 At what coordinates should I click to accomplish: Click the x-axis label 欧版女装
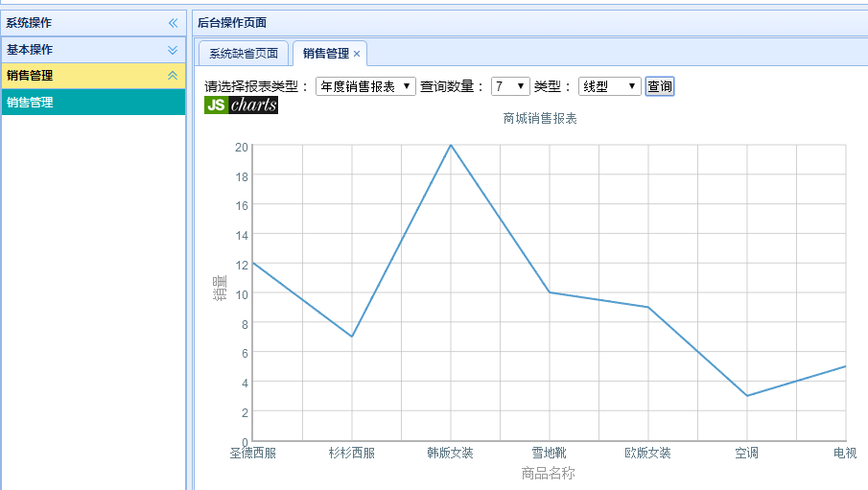coord(647,453)
